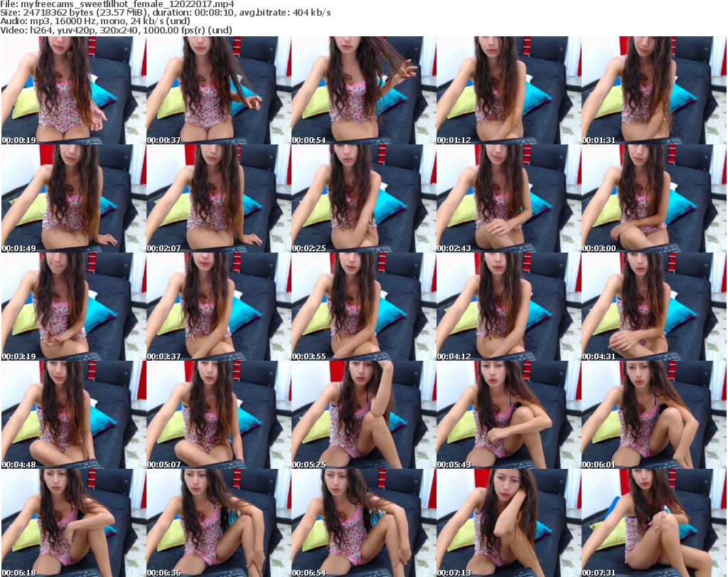
Task: Click the thumbnail frame stamped 00:06:54
Action: click(x=363, y=523)
